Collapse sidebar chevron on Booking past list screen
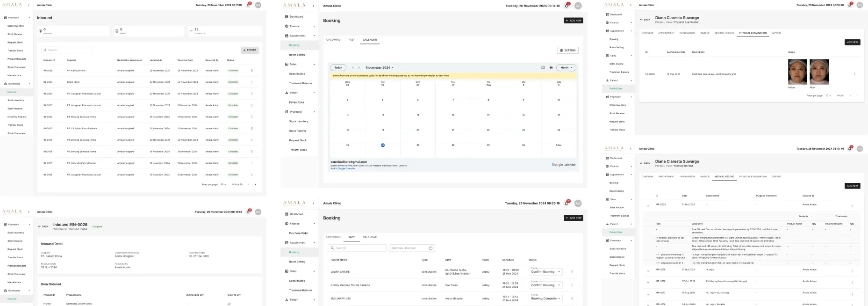Image resolution: width=868 pixels, height=306 pixels. [x=314, y=204]
